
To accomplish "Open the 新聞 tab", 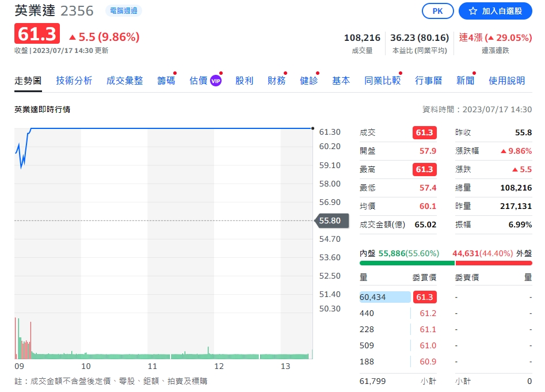I will point(465,81).
